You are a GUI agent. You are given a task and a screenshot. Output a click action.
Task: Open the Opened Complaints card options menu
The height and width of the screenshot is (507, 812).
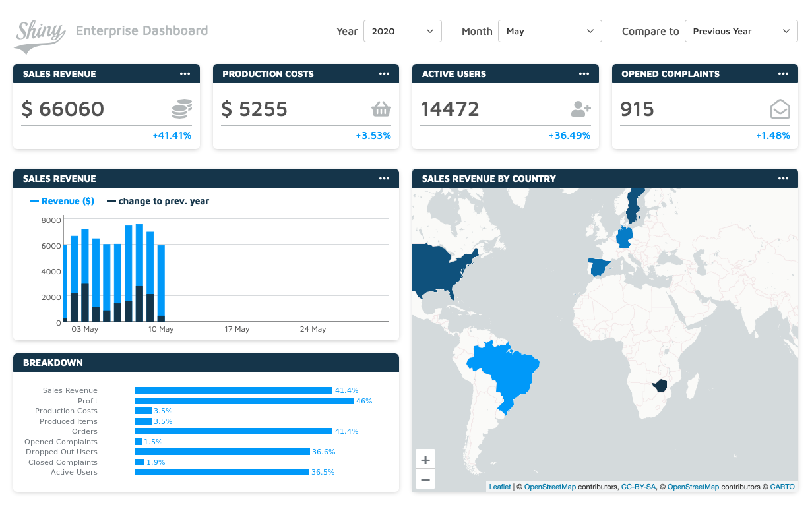click(783, 74)
